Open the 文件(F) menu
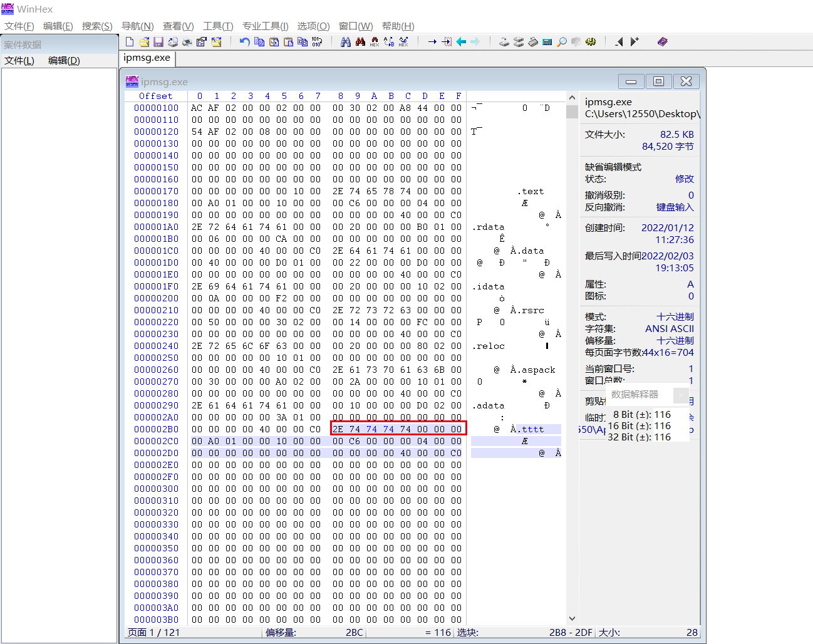813x644 pixels. 19,26
